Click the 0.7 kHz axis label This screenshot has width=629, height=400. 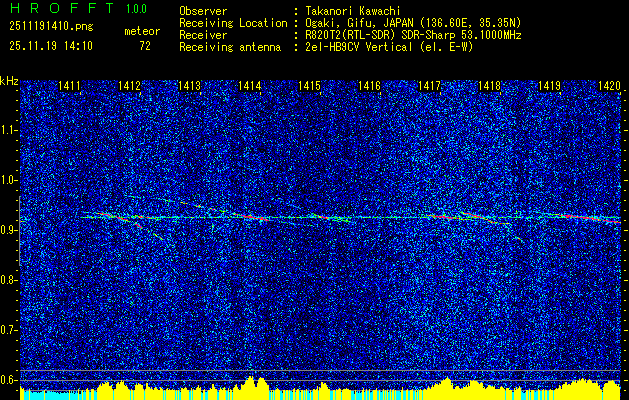[x=8, y=330]
